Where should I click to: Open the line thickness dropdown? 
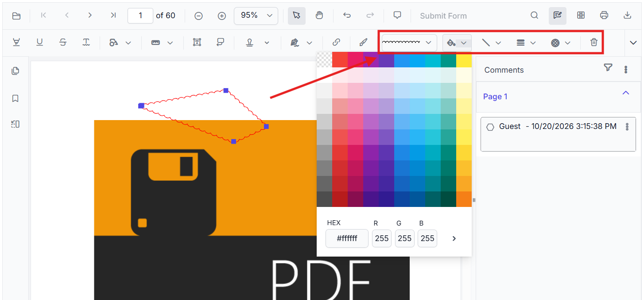526,43
